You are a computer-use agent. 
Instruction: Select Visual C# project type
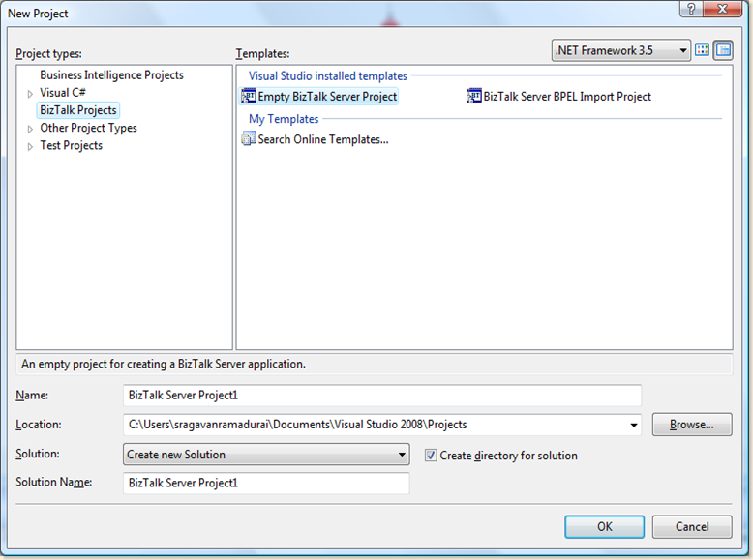coord(63,92)
